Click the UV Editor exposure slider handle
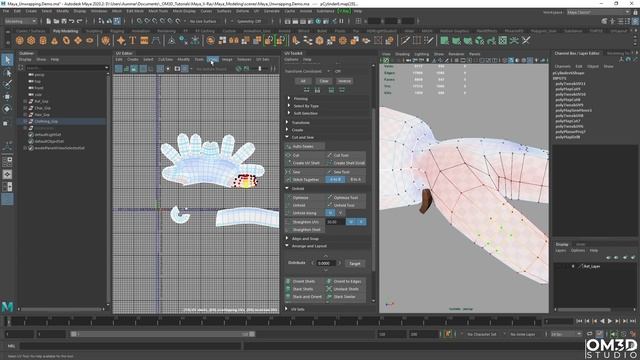 coord(260,69)
